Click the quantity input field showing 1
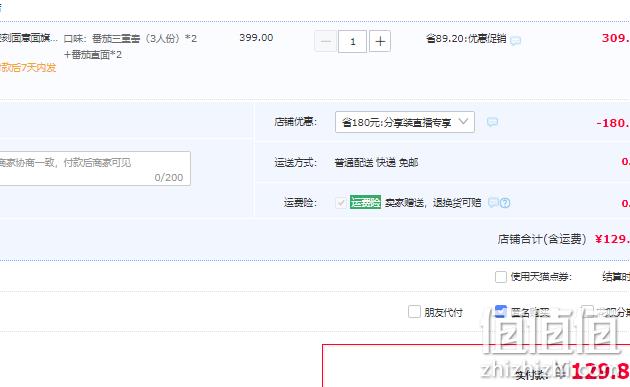The image size is (630, 387). (x=352, y=41)
